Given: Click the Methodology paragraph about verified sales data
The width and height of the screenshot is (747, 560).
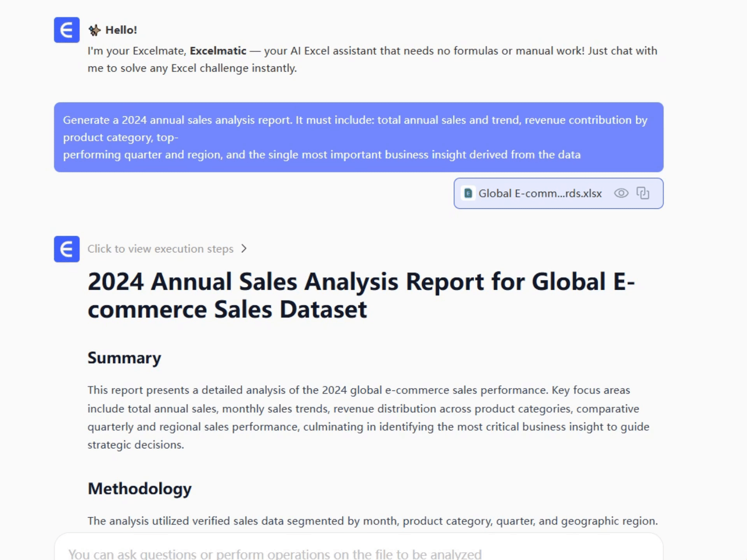Looking at the screenshot, I should coord(372,521).
